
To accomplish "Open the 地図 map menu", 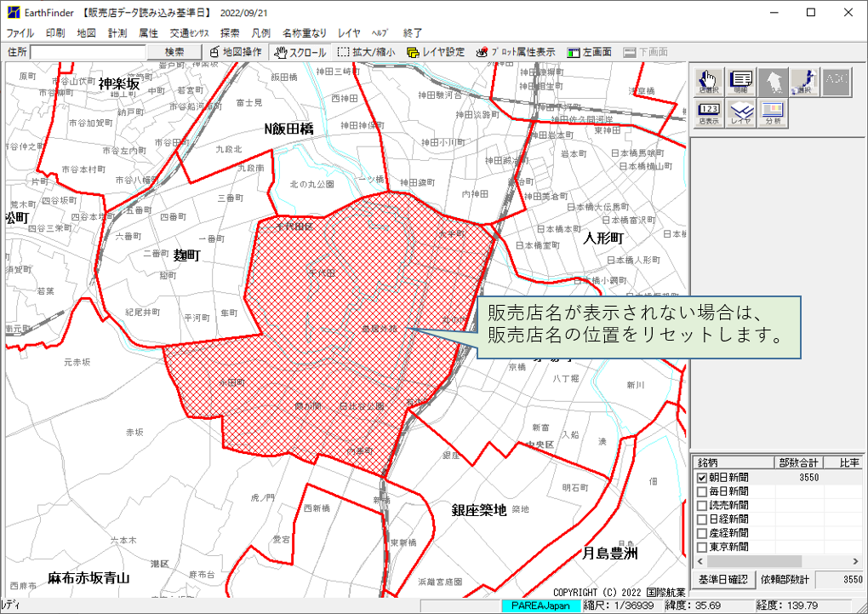I will click(86, 33).
